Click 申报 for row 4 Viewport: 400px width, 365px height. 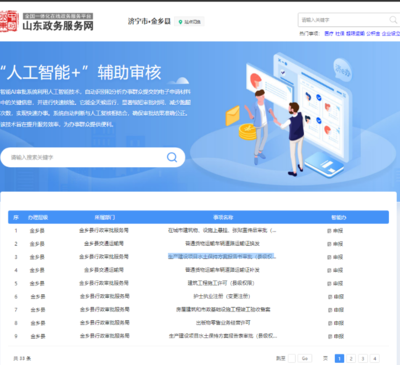pyautogui.click(x=335, y=270)
